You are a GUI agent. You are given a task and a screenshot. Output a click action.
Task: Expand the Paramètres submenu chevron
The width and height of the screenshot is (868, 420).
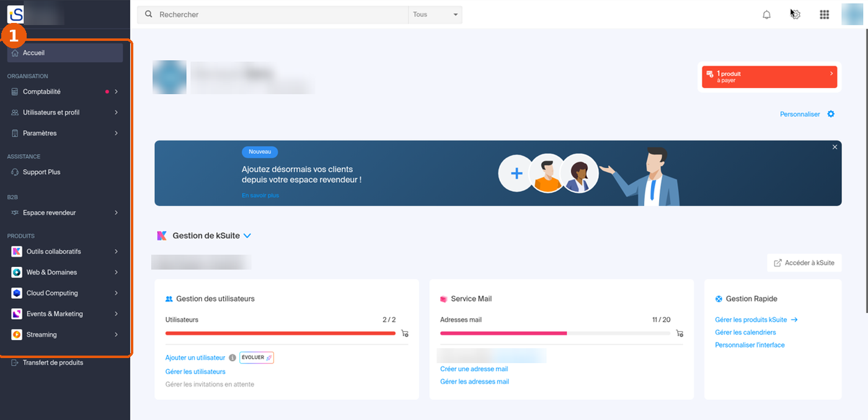[x=116, y=133]
